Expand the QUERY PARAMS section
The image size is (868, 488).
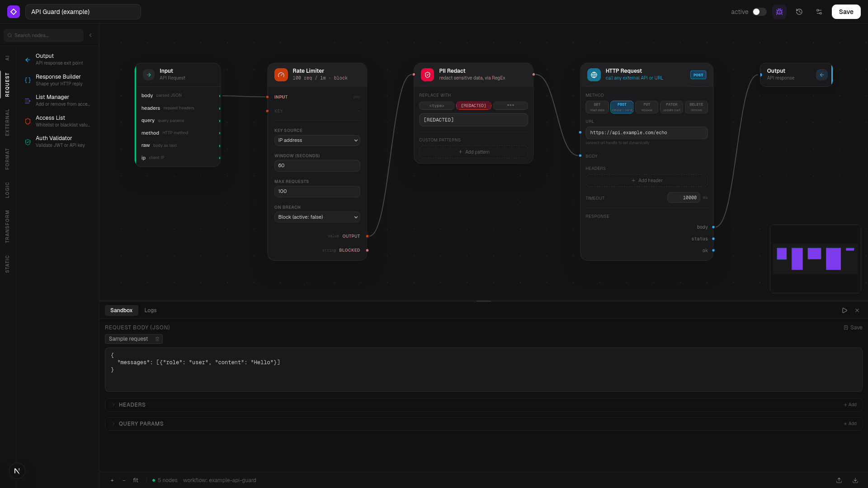click(x=483, y=424)
